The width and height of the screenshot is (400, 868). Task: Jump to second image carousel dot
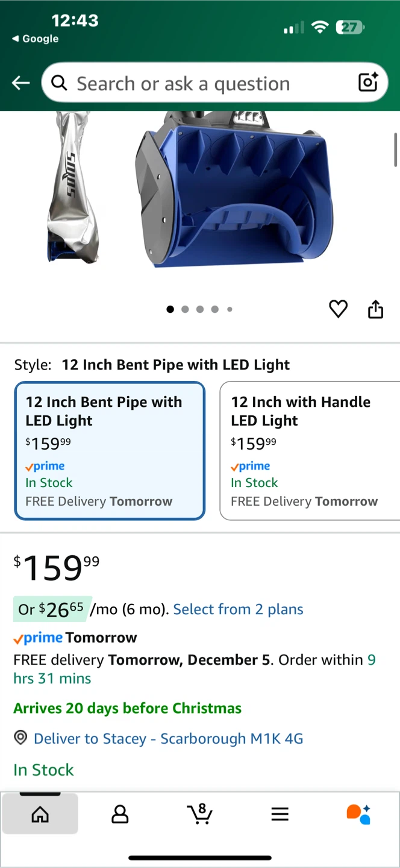click(185, 309)
